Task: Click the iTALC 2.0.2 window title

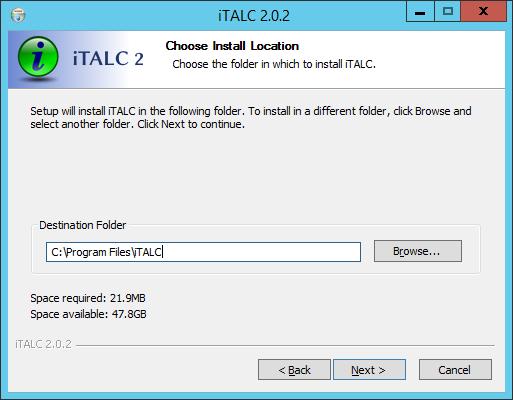Action: (254, 16)
